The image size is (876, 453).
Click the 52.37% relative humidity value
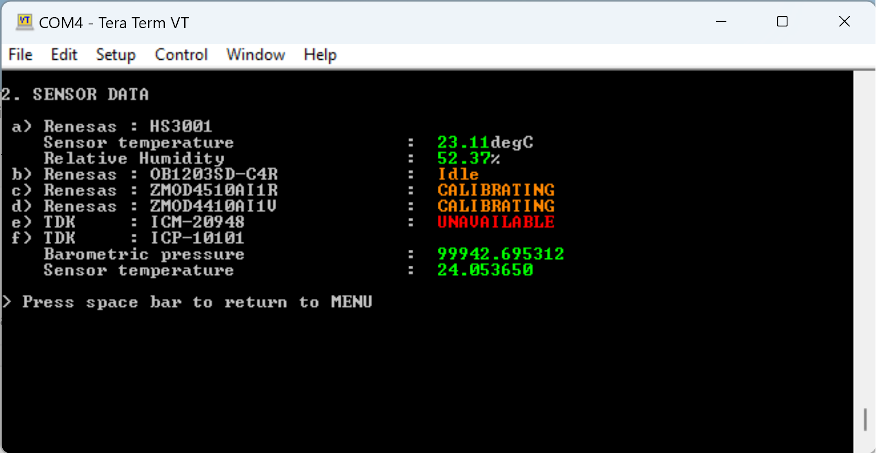tap(468, 159)
